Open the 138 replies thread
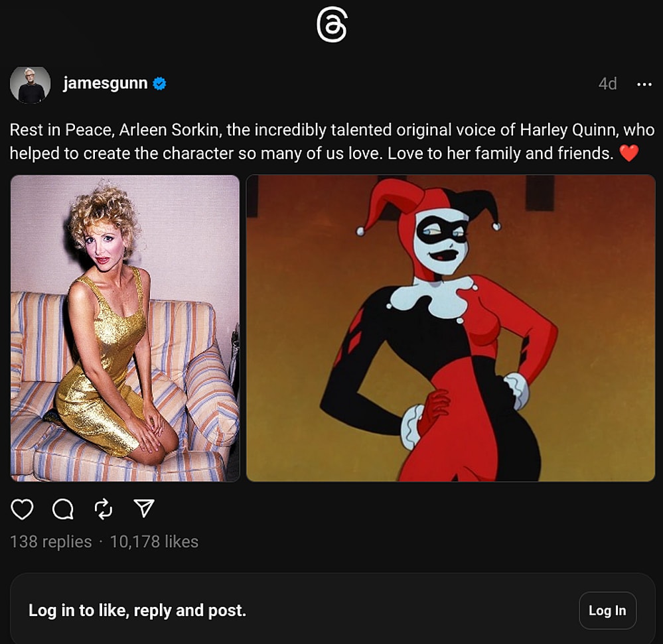This screenshot has width=663, height=644. click(50, 541)
